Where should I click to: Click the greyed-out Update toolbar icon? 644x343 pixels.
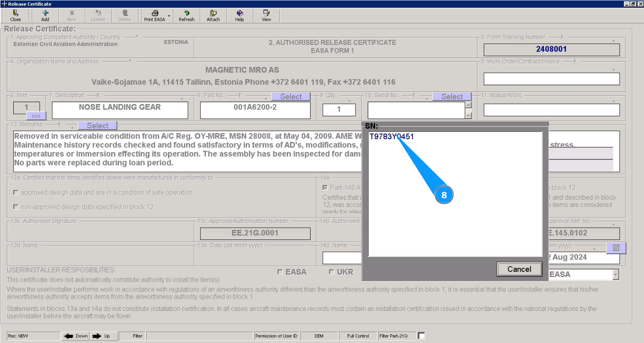pos(98,16)
